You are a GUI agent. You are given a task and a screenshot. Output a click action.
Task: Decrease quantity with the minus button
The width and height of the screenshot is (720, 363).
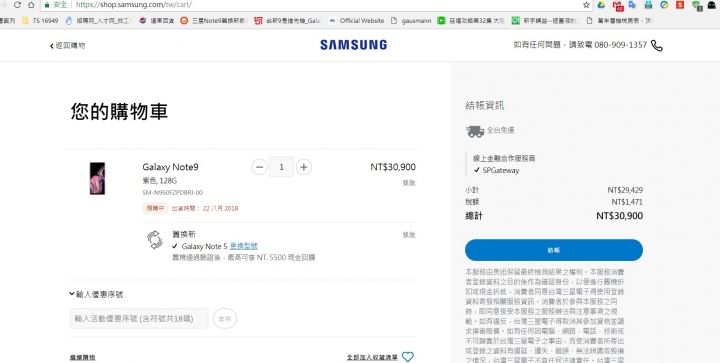(259, 167)
